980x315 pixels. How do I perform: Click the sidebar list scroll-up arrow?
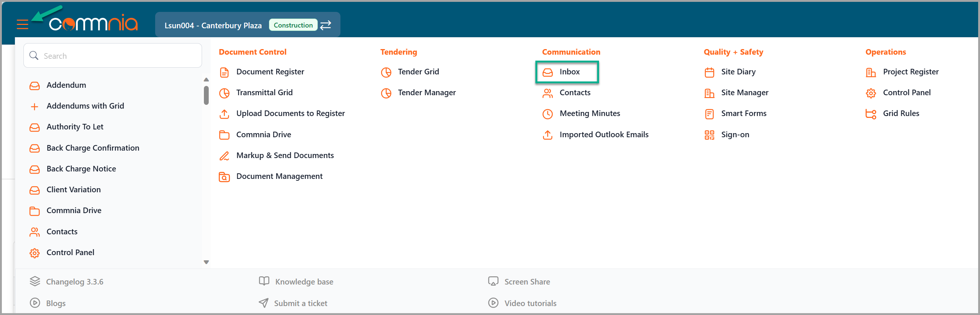pyautogui.click(x=206, y=80)
